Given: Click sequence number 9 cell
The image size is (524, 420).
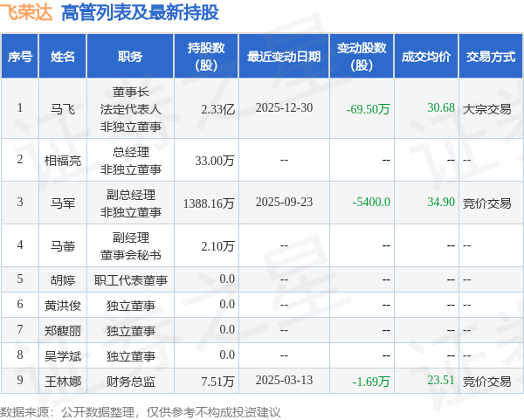Looking at the screenshot, I should tap(20, 380).
